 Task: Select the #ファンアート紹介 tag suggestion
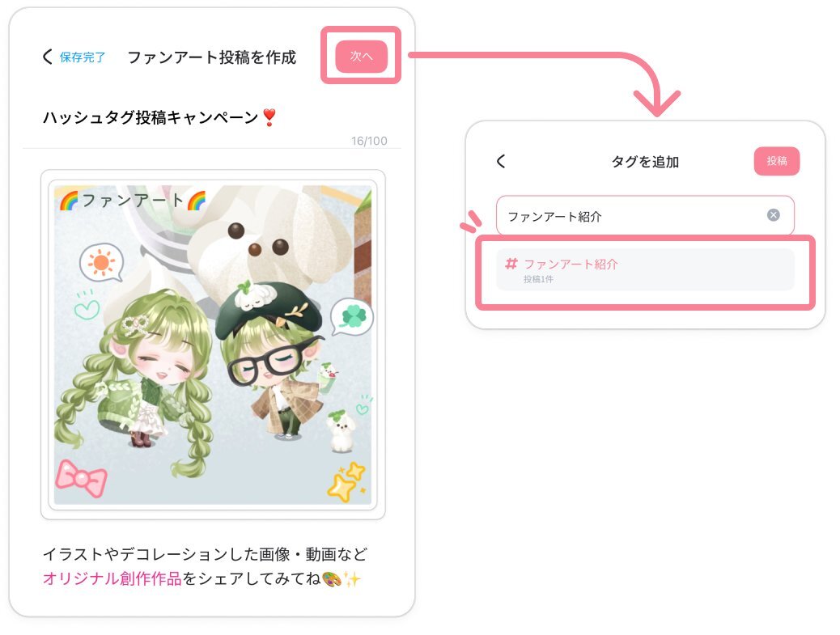(645, 270)
